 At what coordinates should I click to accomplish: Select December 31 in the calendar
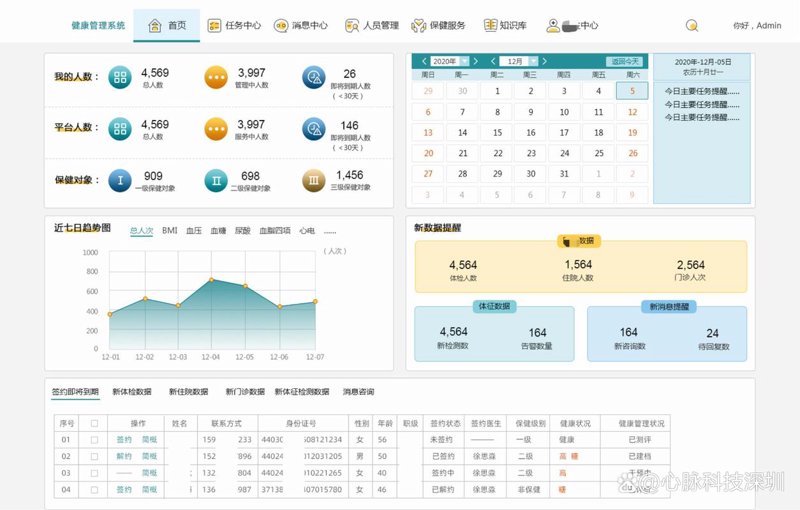564,174
